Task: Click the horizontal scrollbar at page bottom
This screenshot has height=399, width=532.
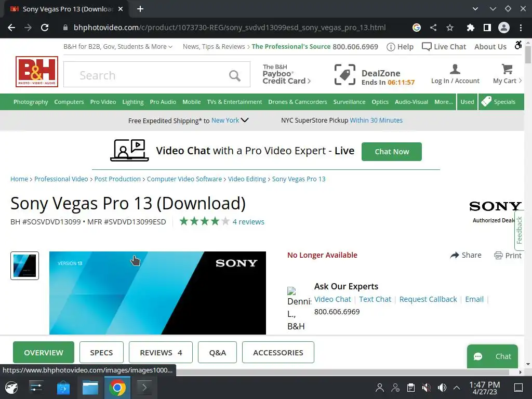Action: point(343,372)
